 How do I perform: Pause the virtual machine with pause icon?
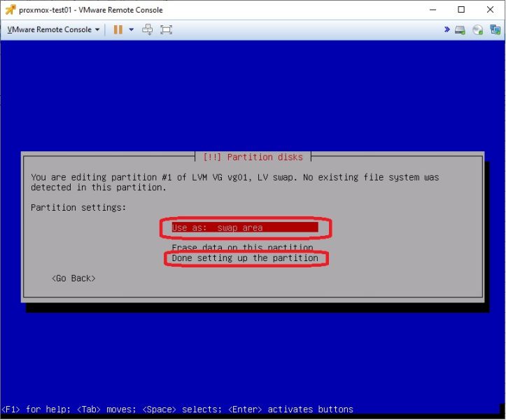[x=118, y=29]
